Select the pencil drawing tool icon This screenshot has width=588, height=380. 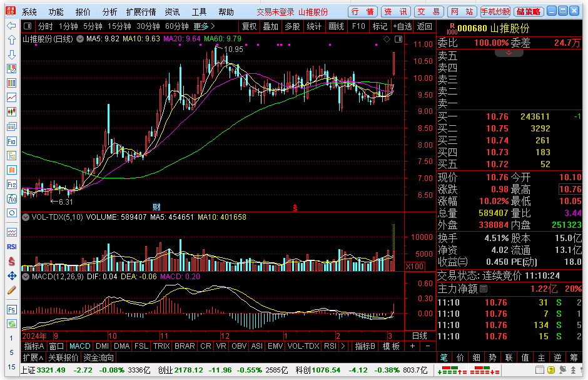point(12,290)
